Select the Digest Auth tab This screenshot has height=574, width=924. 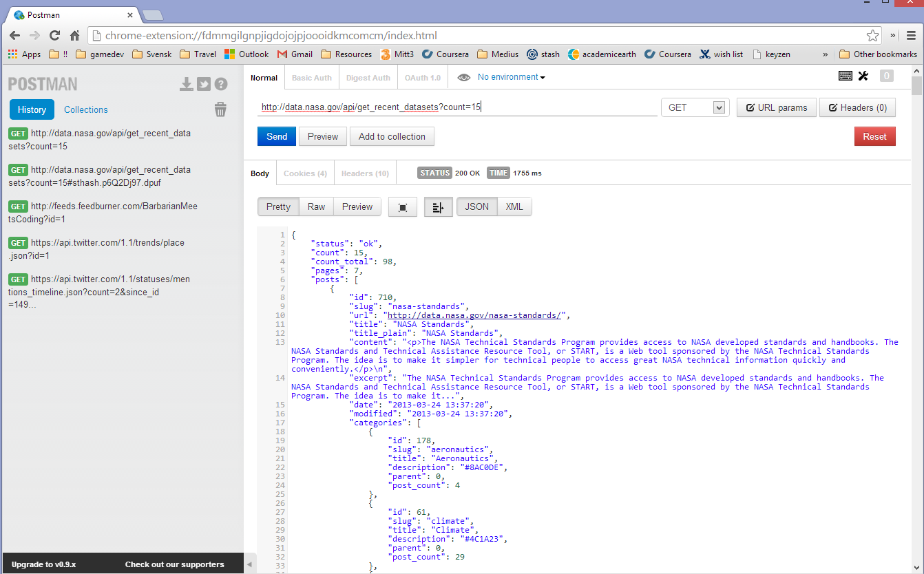point(368,78)
